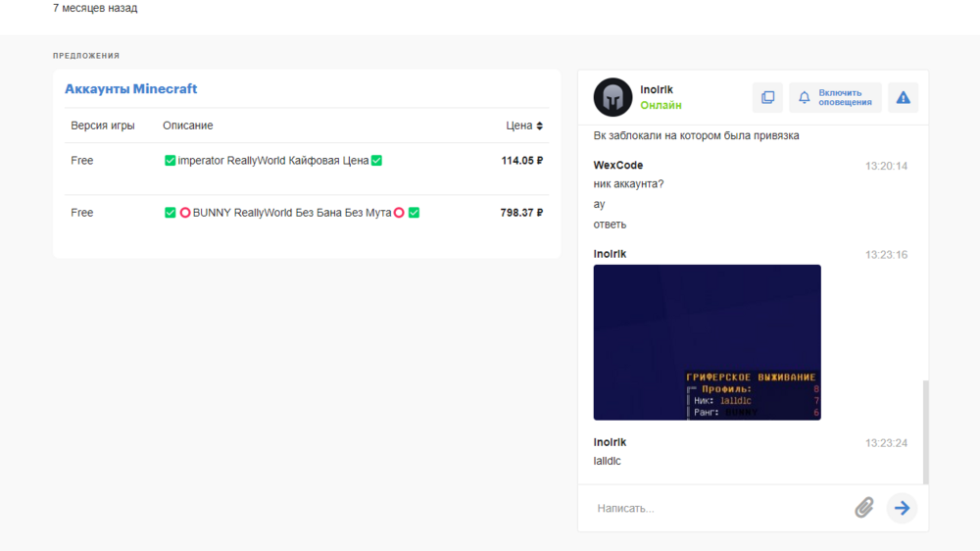980x551 pixels.
Task: Click the Описание column header
Action: [x=187, y=125]
